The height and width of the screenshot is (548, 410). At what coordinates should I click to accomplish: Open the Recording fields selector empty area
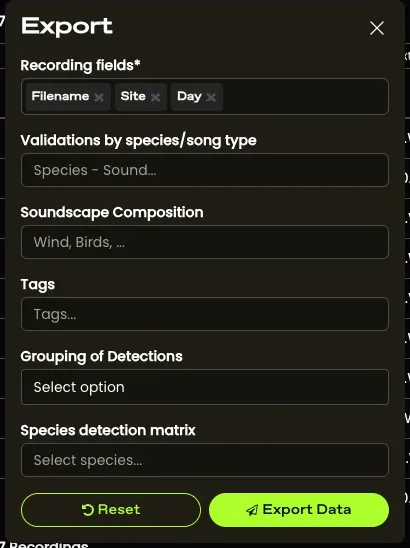click(x=305, y=96)
